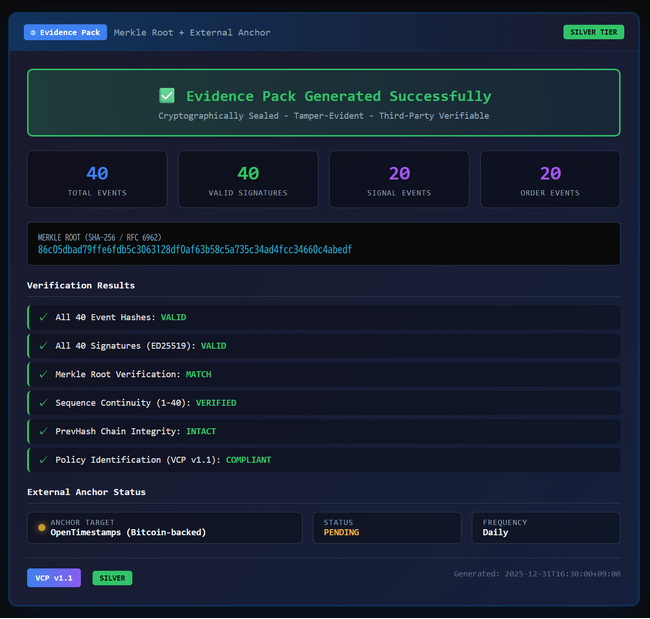The height and width of the screenshot is (619, 650).
Task: Click the Merkle Root SHA-256 label
Action: pos(99,238)
